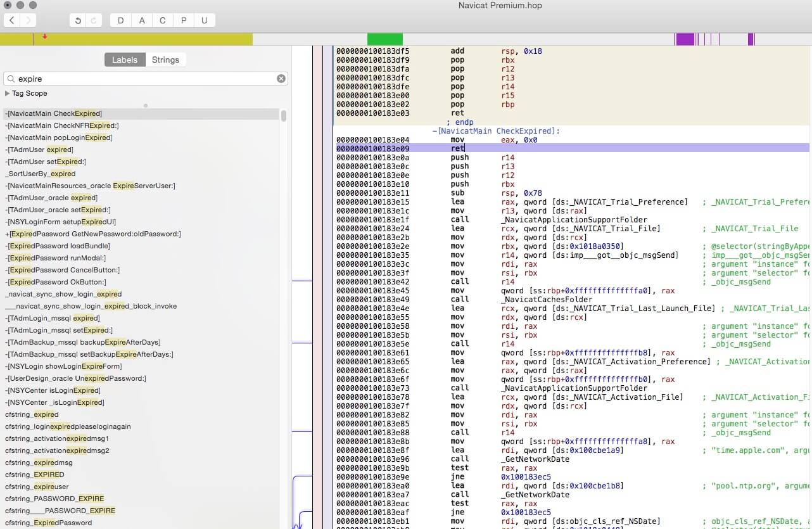Image resolution: width=812 pixels, height=529 pixels.
Task: Select -[TAdmUser setExpired:] label
Action: (x=46, y=162)
